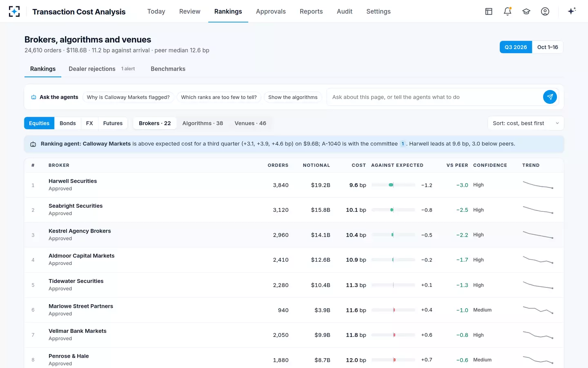Open the notifications bell

point(508,11)
